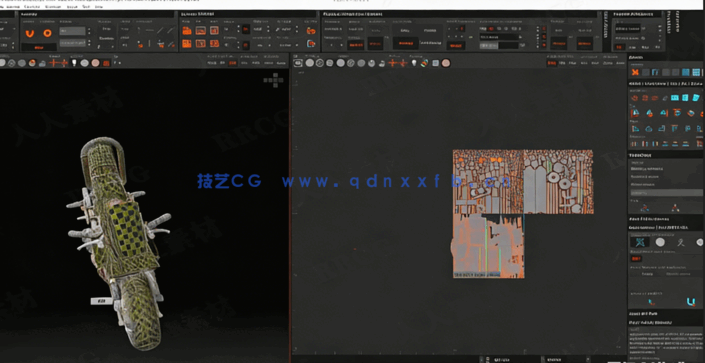The image size is (705, 363).
Task: Click the multicolor swirl icon in UV viewport toolbar
Action: click(x=424, y=63)
